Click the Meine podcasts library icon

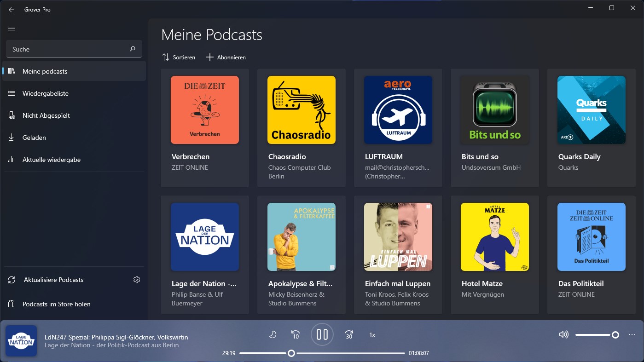[12, 71]
